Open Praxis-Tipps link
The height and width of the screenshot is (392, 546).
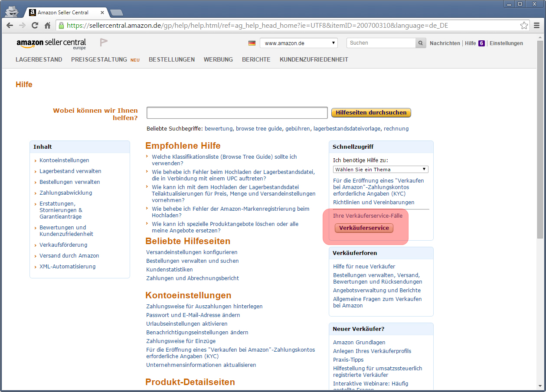click(348, 359)
